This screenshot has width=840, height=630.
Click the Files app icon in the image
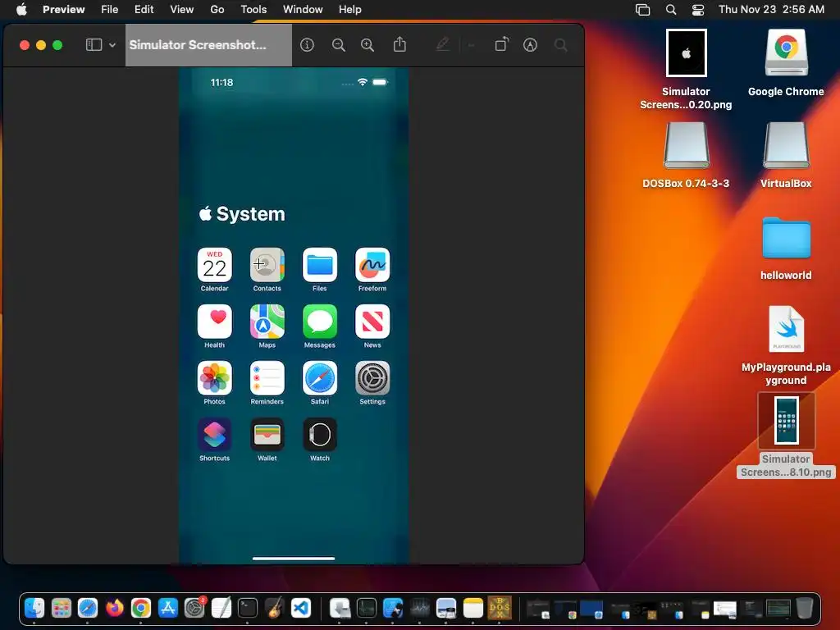(x=320, y=265)
